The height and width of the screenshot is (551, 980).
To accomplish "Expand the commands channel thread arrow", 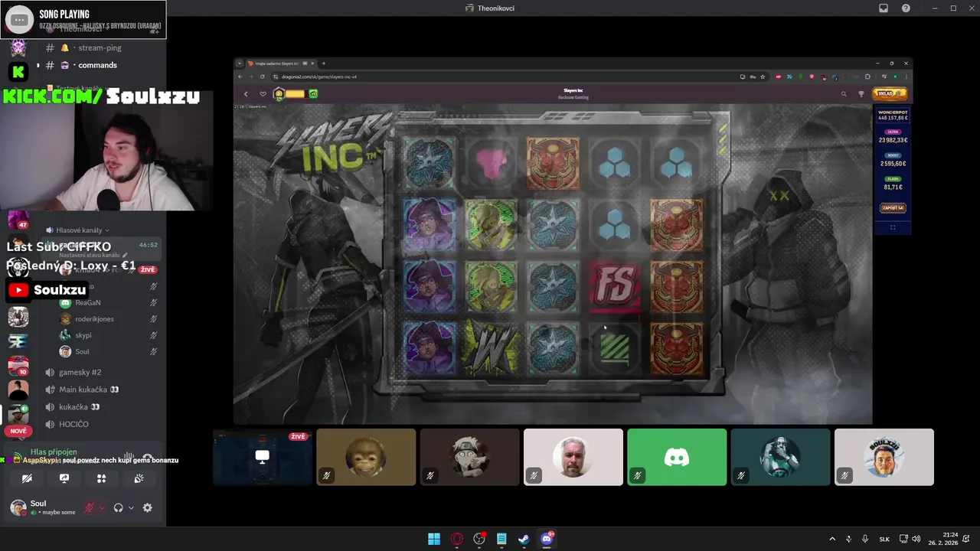I will [x=38, y=65].
